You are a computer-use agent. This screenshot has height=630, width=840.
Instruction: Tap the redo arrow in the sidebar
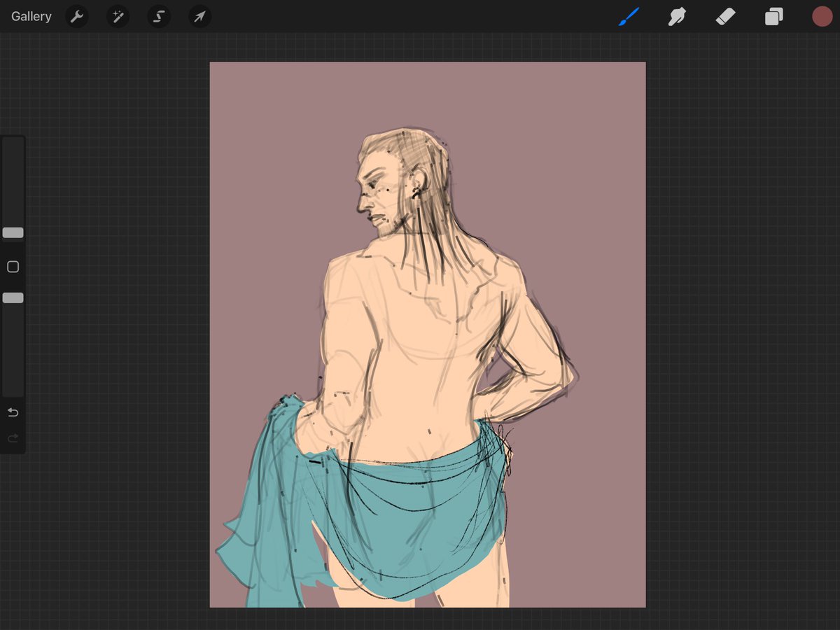tap(13, 438)
